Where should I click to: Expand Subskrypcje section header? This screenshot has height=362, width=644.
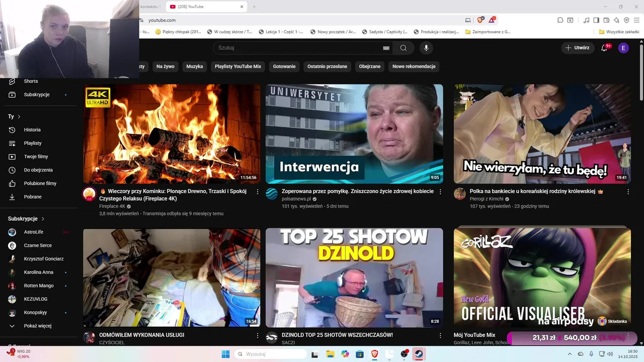pos(26,219)
